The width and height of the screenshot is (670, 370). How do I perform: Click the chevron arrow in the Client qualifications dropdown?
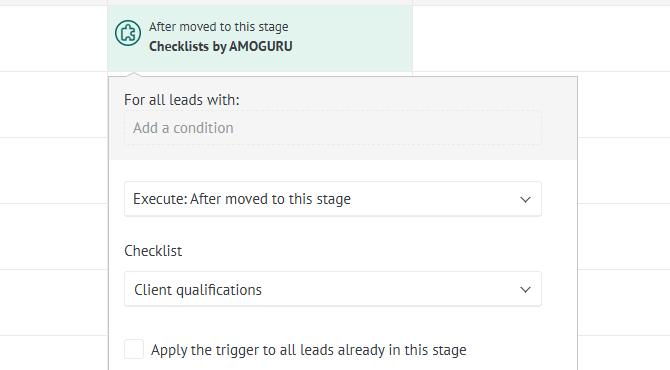(x=525, y=290)
